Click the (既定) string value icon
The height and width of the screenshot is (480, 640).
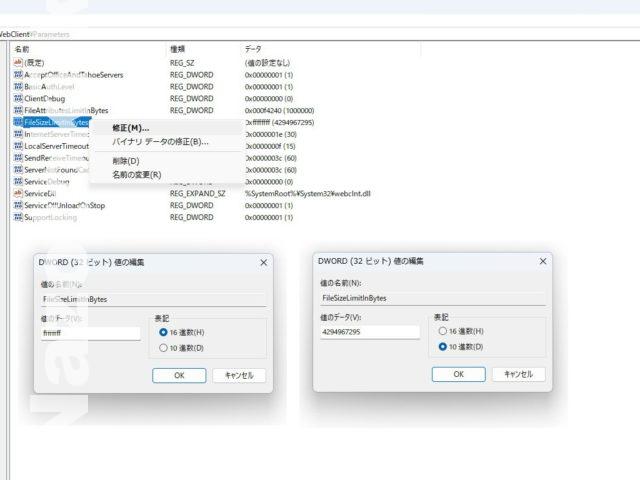[x=18, y=63]
